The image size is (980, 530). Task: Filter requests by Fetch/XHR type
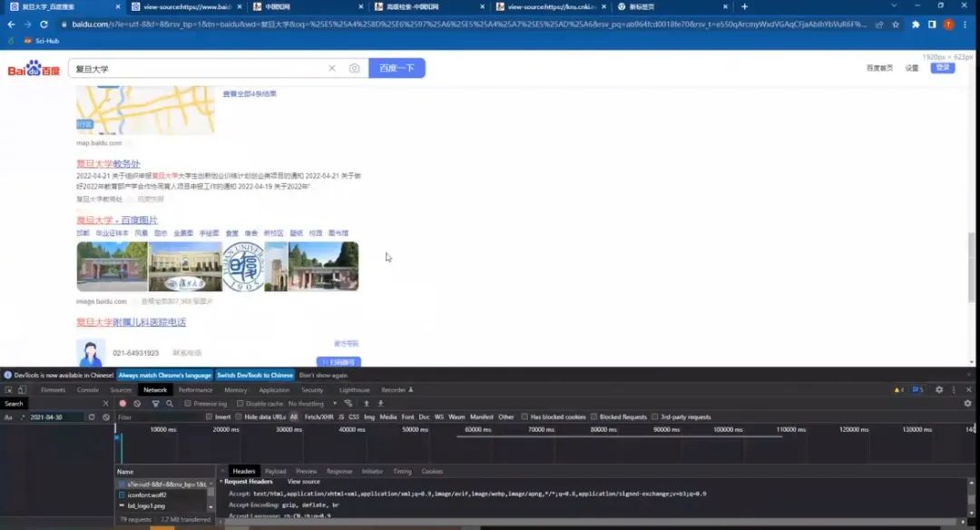(x=318, y=417)
